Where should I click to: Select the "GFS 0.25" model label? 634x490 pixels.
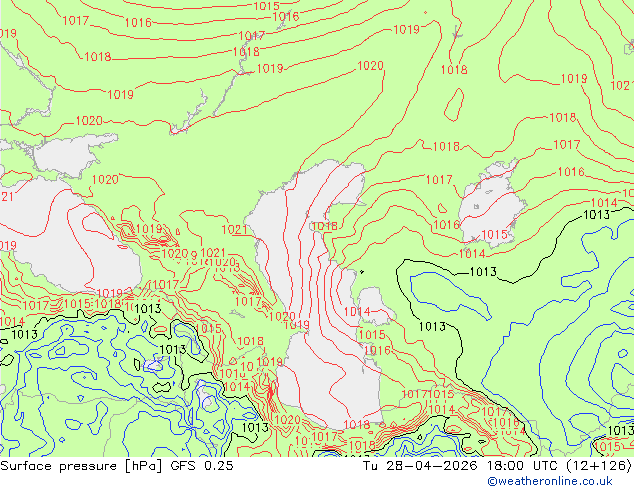tap(202, 466)
